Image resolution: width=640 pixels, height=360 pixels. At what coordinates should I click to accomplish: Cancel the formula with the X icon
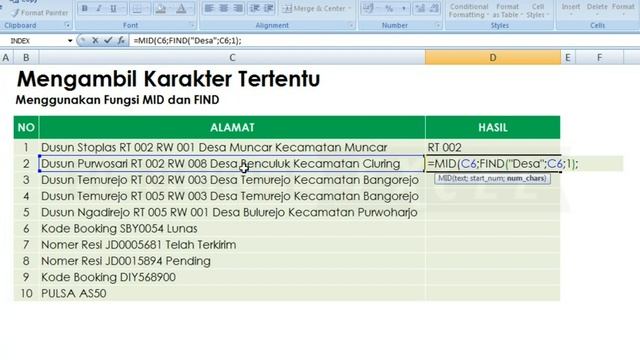point(95,40)
